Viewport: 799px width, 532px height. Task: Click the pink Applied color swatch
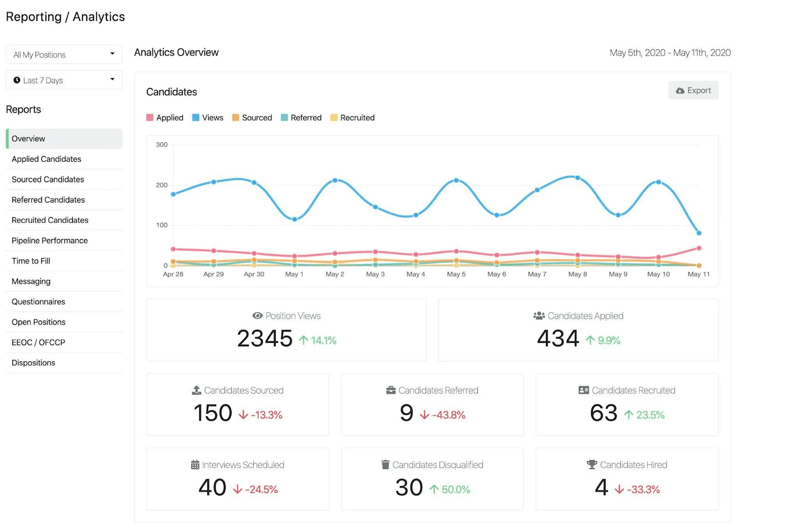[x=150, y=118]
